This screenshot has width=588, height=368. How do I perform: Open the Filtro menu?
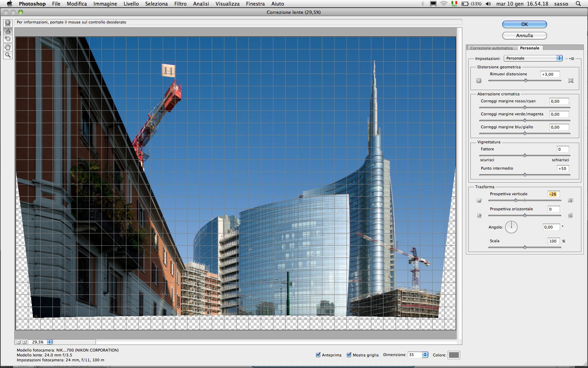click(180, 4)
